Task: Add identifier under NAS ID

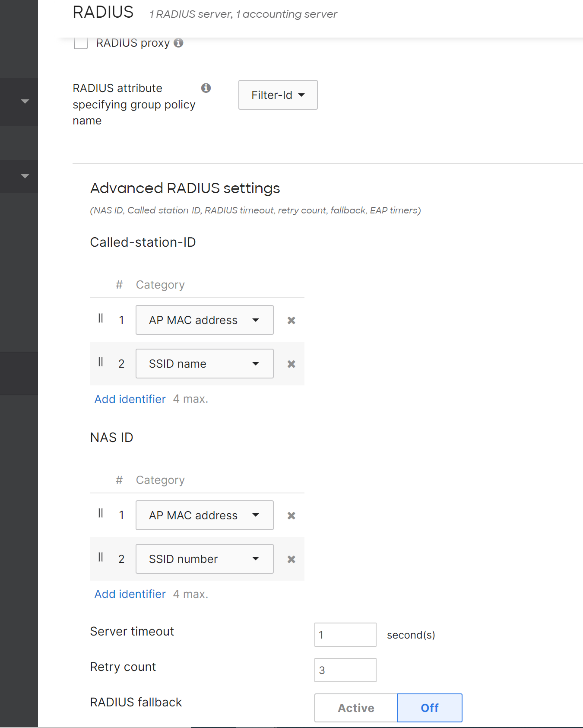Action: click(x=130, y=594)
